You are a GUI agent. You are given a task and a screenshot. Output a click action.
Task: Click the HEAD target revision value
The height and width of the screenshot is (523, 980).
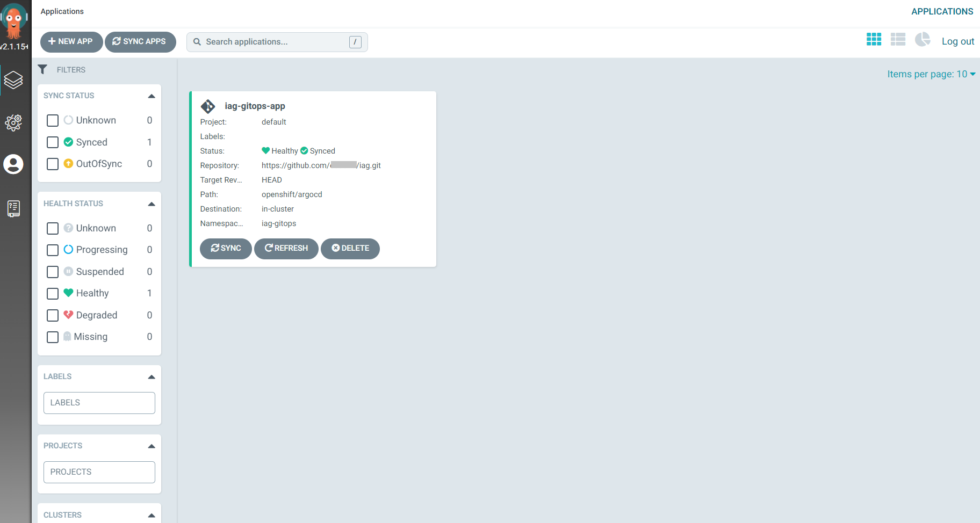(272, 180)
